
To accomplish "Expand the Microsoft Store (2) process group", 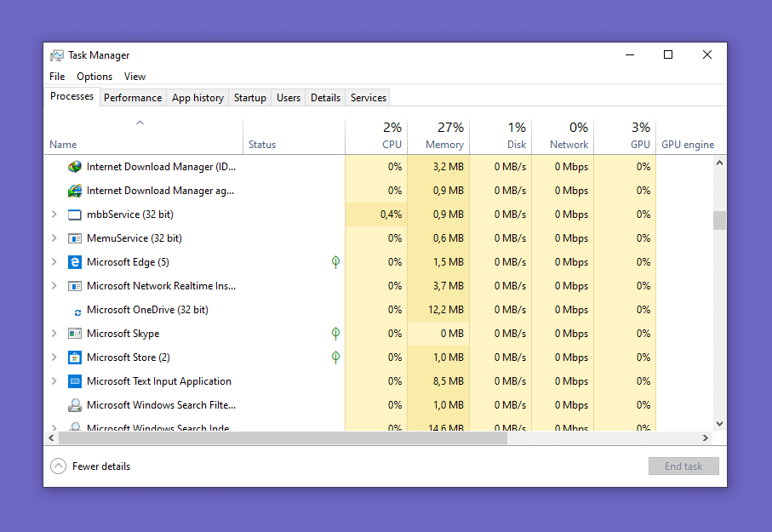I will point(54,358).
